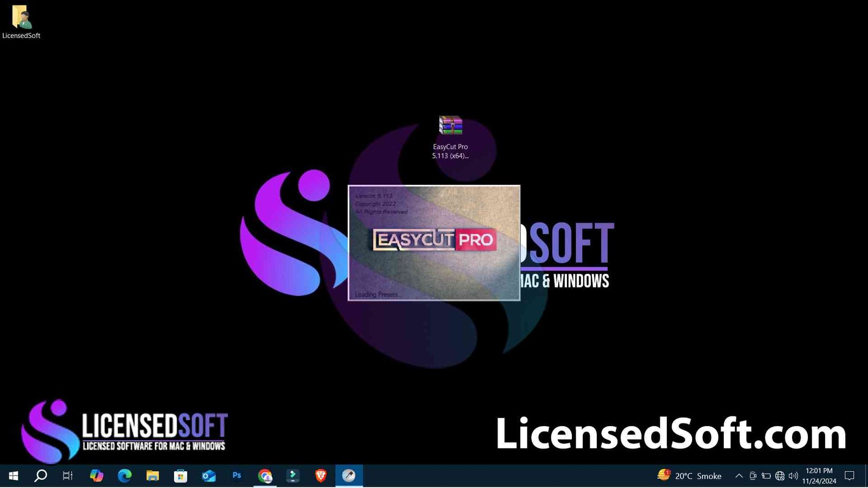Open the Action Center notifications panel
Screen dimensions: 868x488
pyautogui.click(x=850, y=476)
